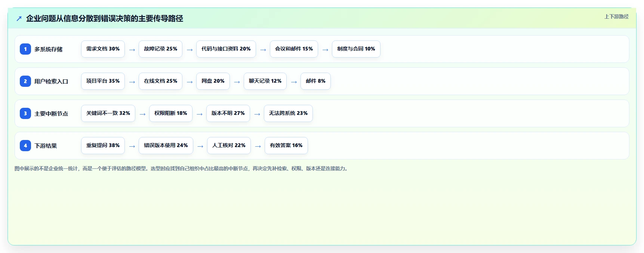Select the 聊天记录 12% chip
The image size is (644, 253).
[265, 81]
